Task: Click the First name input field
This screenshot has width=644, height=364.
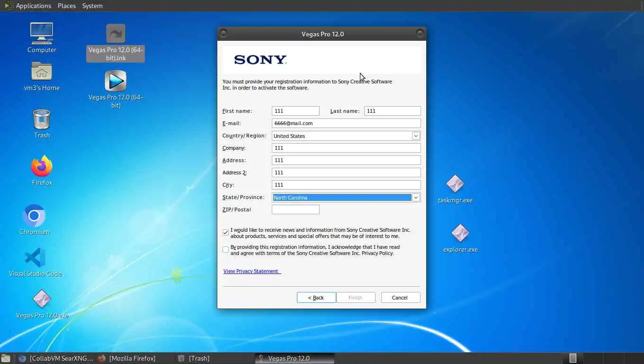Action: coord(295,111)
